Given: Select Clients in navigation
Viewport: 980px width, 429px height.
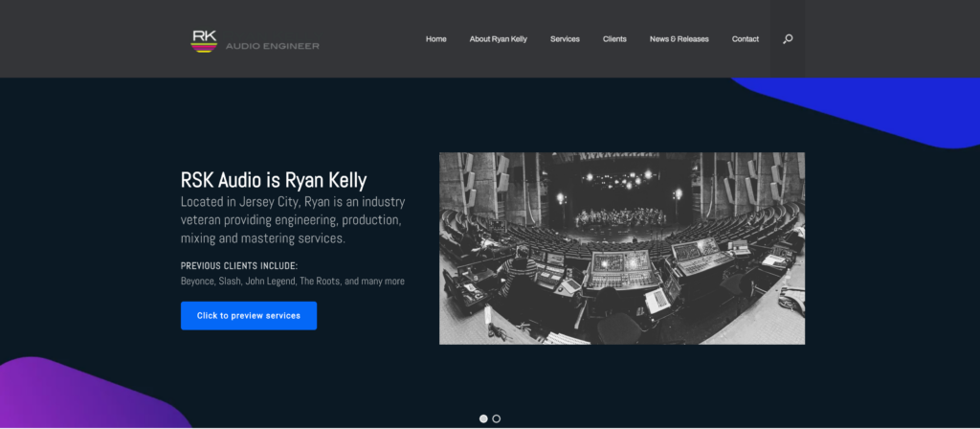Looking at the screenshot, I should coord(614,38).
